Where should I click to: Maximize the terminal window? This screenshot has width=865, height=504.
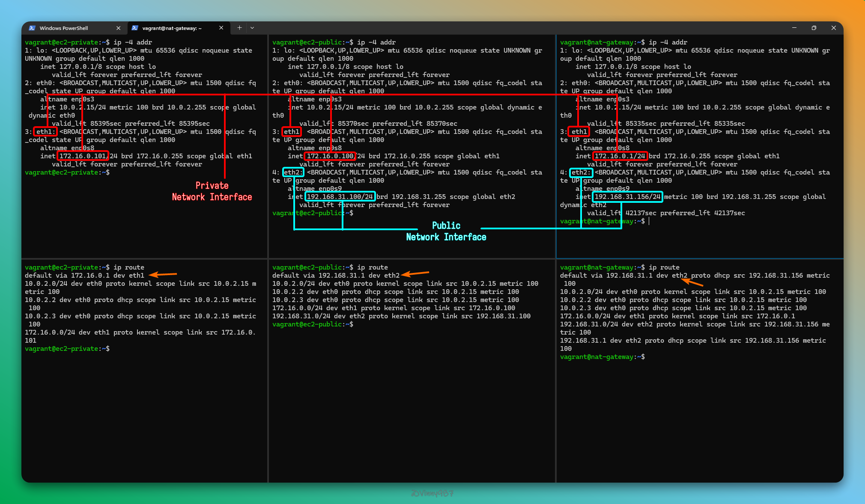pos(814,28)
